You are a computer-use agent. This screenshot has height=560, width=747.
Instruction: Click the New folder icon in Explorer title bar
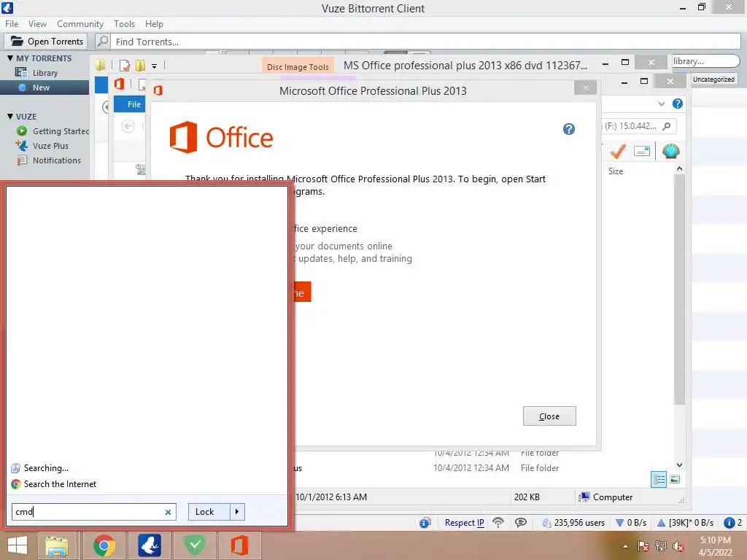pyautogui.click(x=140, y=66)
